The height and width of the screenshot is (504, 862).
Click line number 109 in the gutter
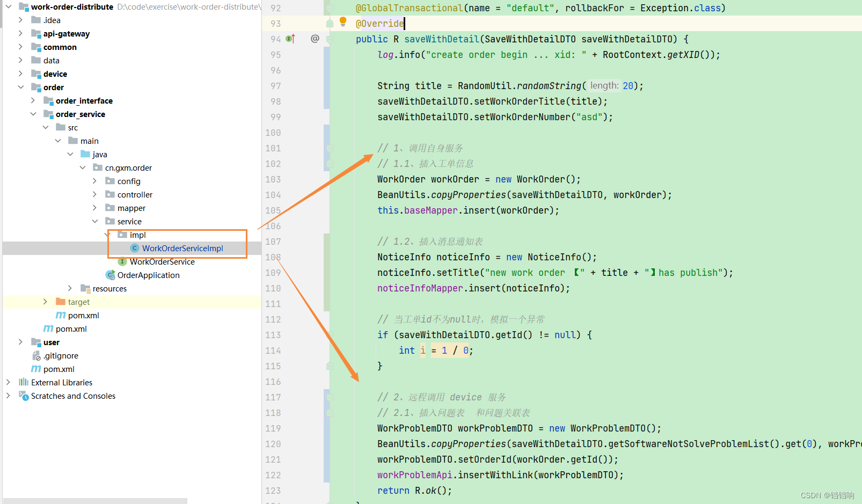[273, 273]
